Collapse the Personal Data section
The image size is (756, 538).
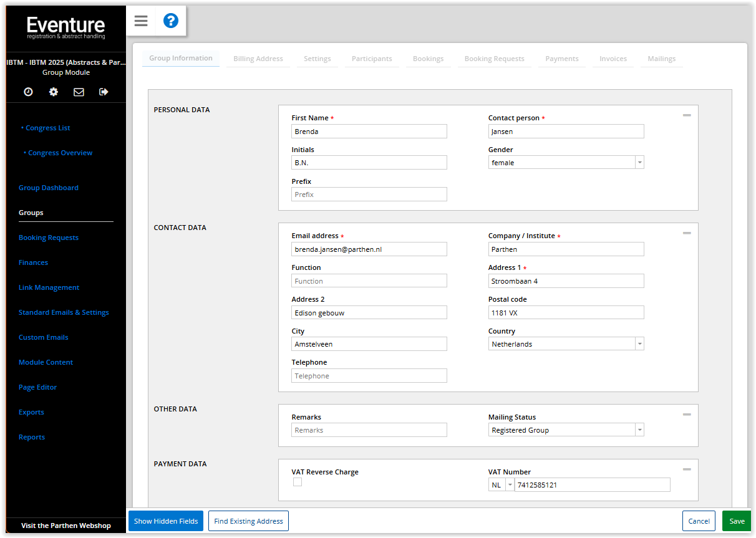[x=687, y=115]
